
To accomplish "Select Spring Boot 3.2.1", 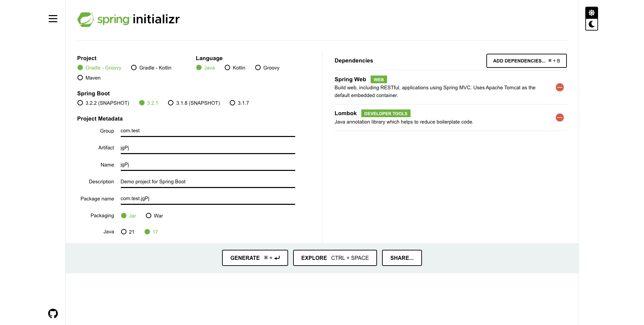I will 149,103.
